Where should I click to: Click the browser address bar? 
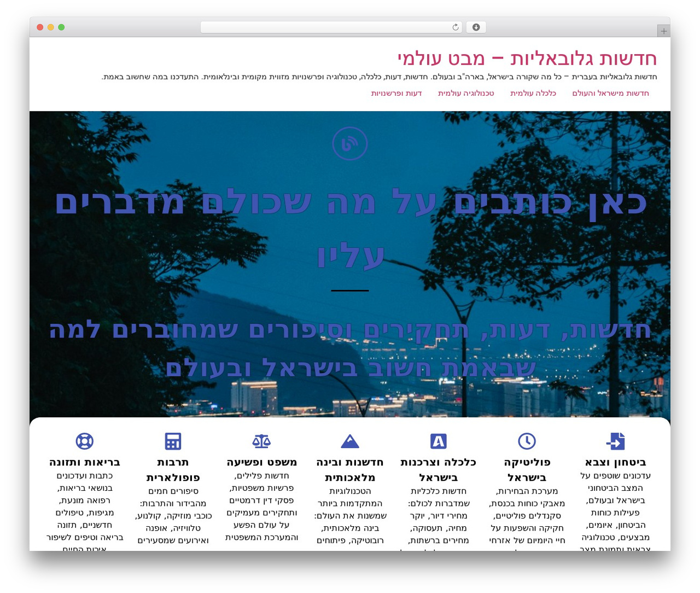click(x=331, y=27)
